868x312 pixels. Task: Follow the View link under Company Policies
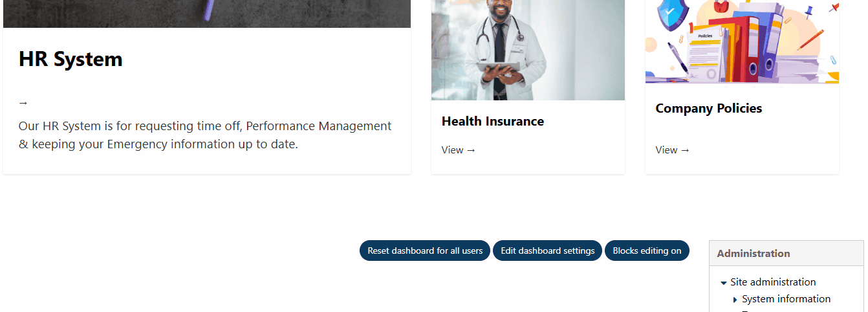(672, 150)
